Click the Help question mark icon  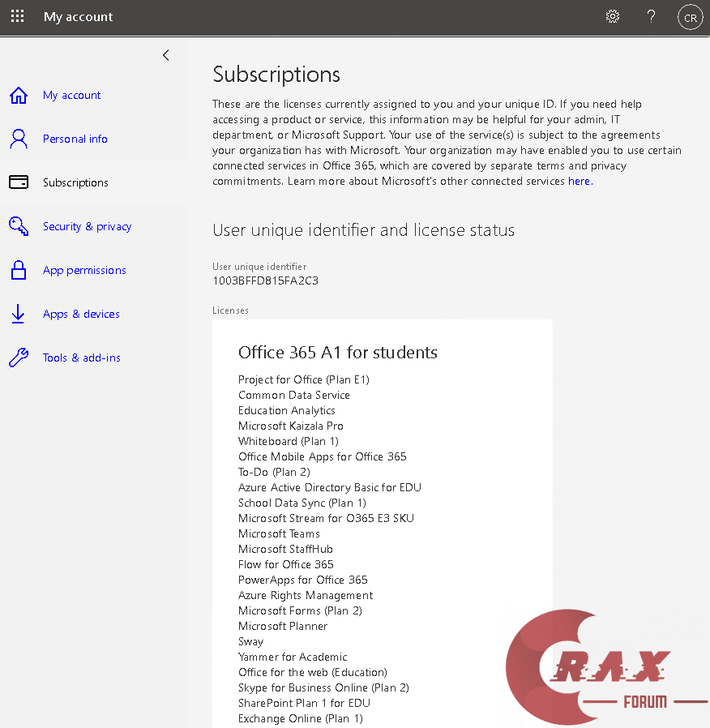tap(651, 17)
